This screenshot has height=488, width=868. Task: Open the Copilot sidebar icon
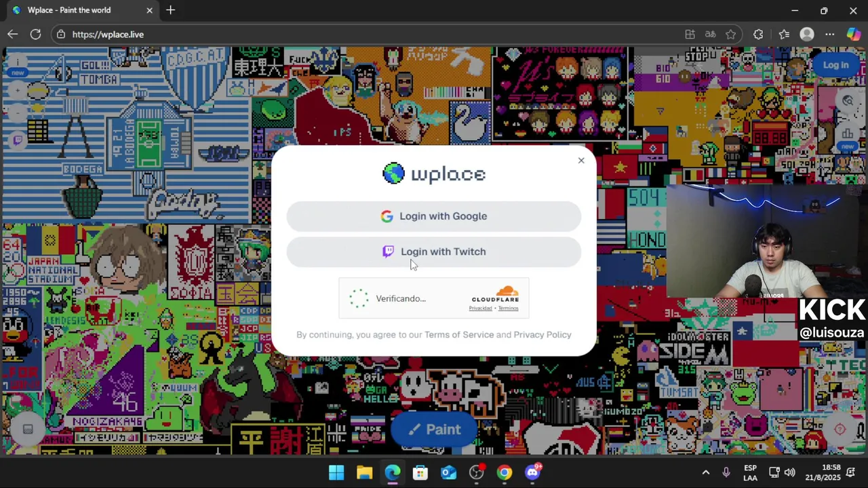click(853, 34)
